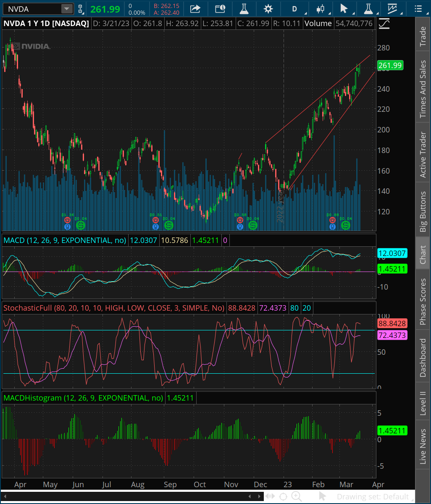
Task: Click the earnings phone icon labeled $0.88
Action: click(332, 220)
